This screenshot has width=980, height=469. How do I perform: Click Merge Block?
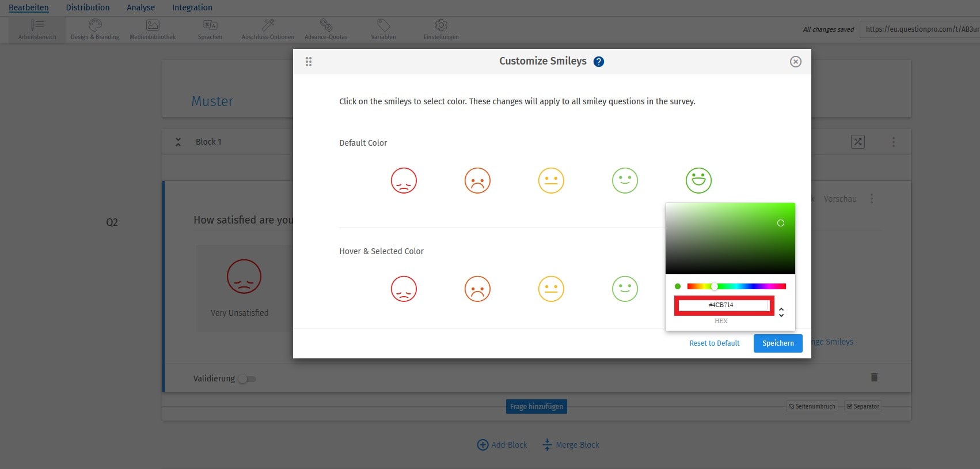point(571,445)
